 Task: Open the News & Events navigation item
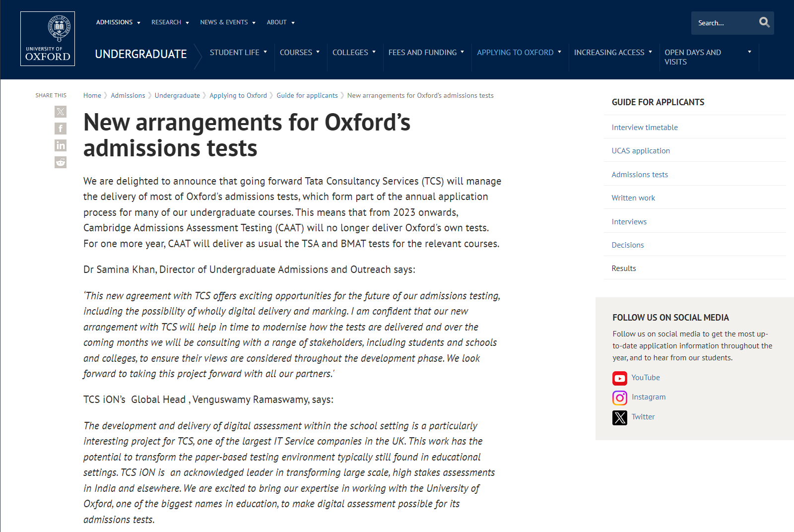click(x=224, y=22)
